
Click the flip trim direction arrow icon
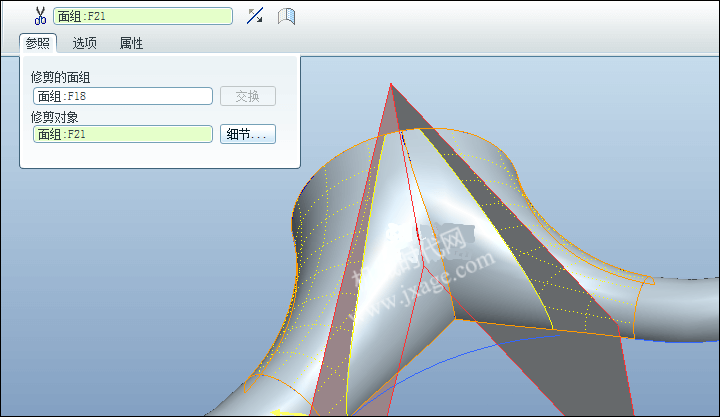[255, 16]
